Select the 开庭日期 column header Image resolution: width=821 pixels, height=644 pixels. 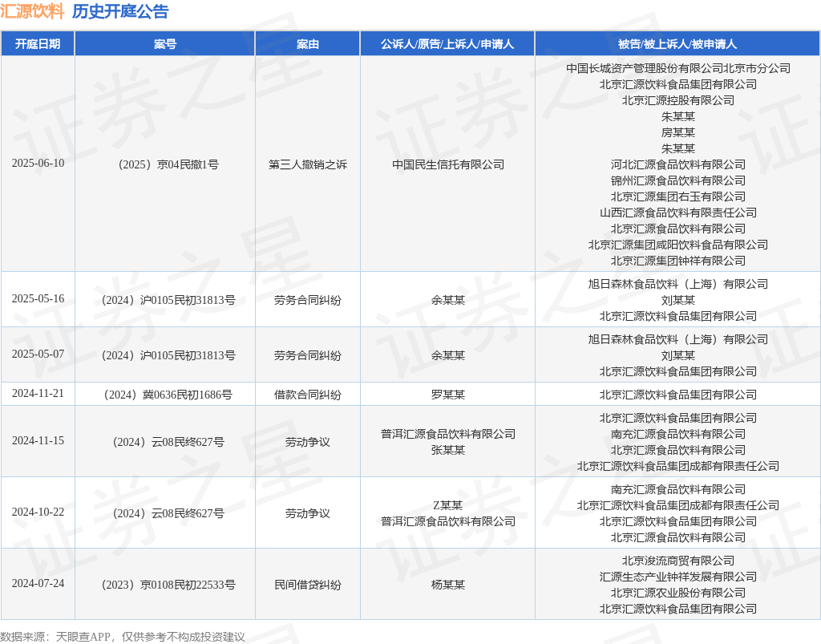[38, 44]
